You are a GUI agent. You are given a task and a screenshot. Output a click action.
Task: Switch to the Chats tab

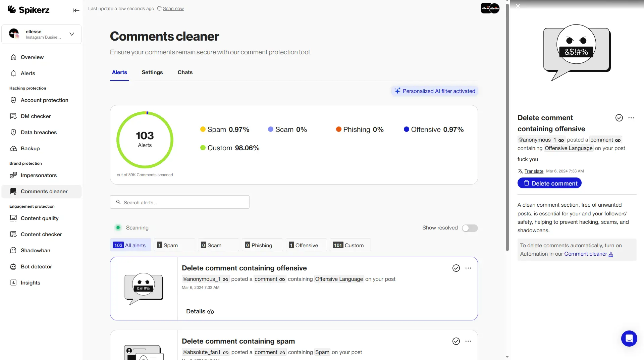pyautogui.click(x=185, y=72)
